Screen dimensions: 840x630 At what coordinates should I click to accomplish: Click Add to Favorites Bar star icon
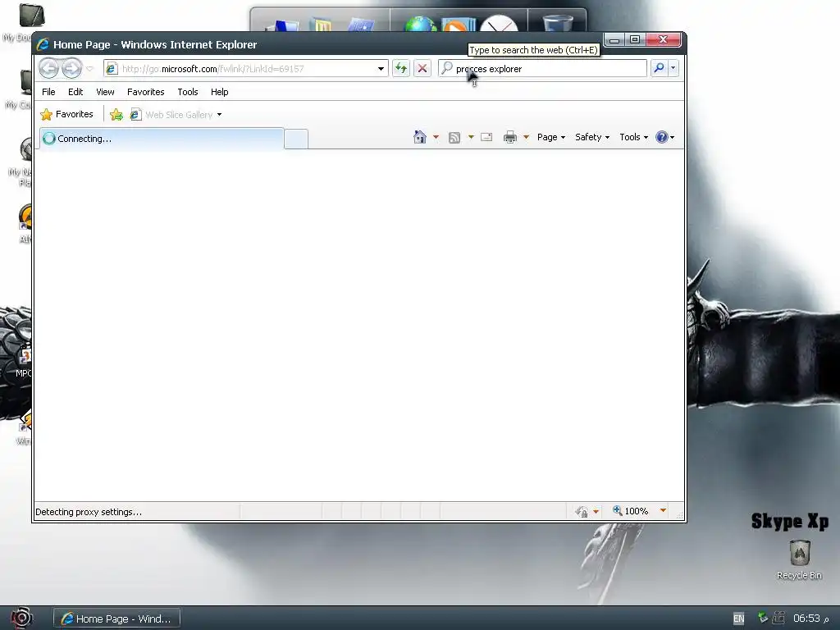pos(116,114)
